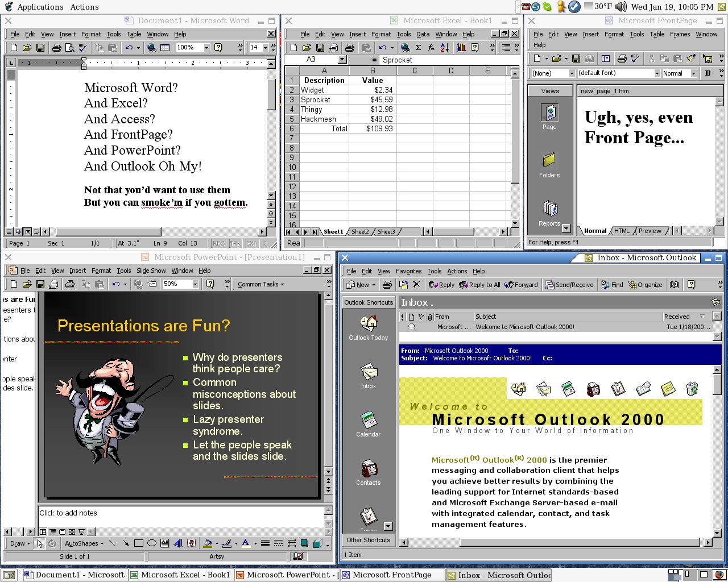Viewport: 728px width, 582px height.
Task: Open Slide Show menu in PowerPoint
Action: point(151,271)
